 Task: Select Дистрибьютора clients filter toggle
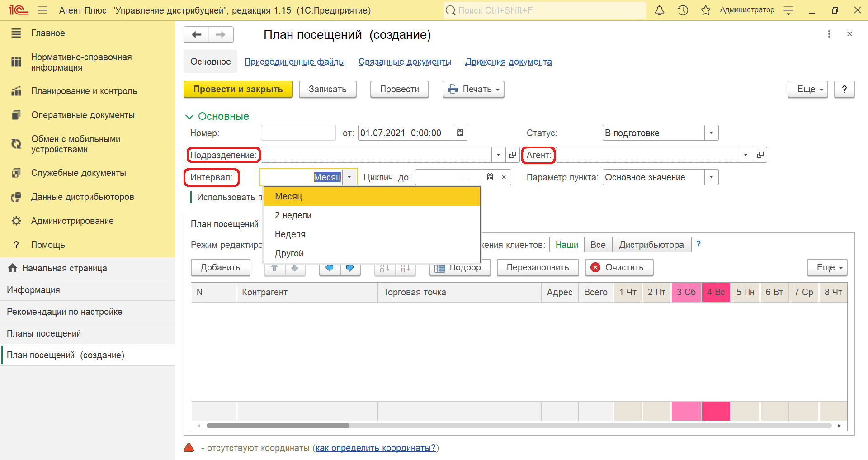click(x=651, y=245)
